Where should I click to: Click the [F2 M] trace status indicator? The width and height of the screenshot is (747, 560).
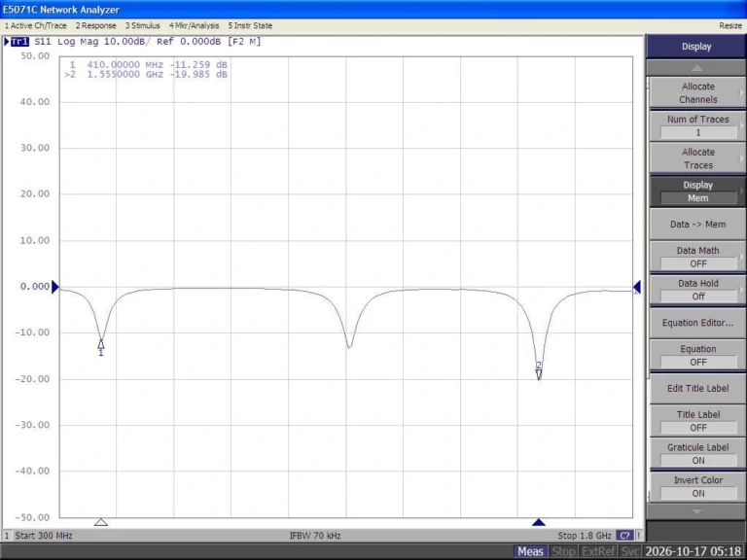pos(244,42)
